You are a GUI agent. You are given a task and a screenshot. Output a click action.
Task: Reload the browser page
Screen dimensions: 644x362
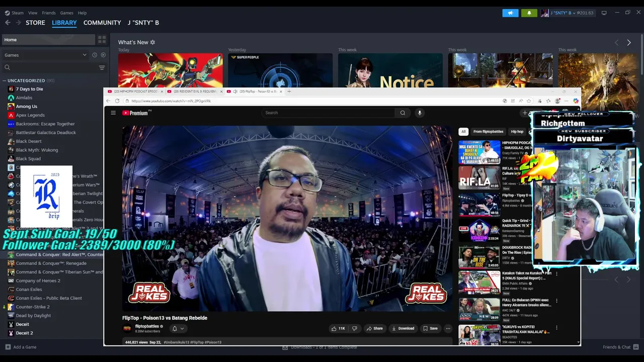coord(118,101)
